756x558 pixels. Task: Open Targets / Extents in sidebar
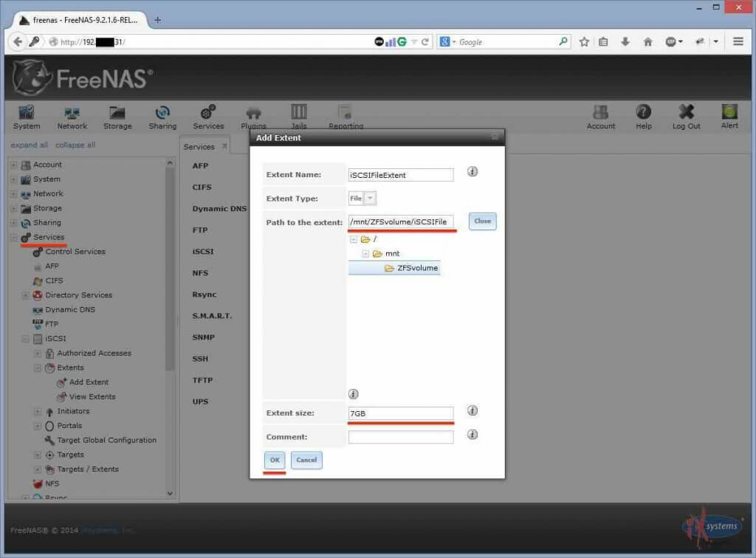click(88, 469)
